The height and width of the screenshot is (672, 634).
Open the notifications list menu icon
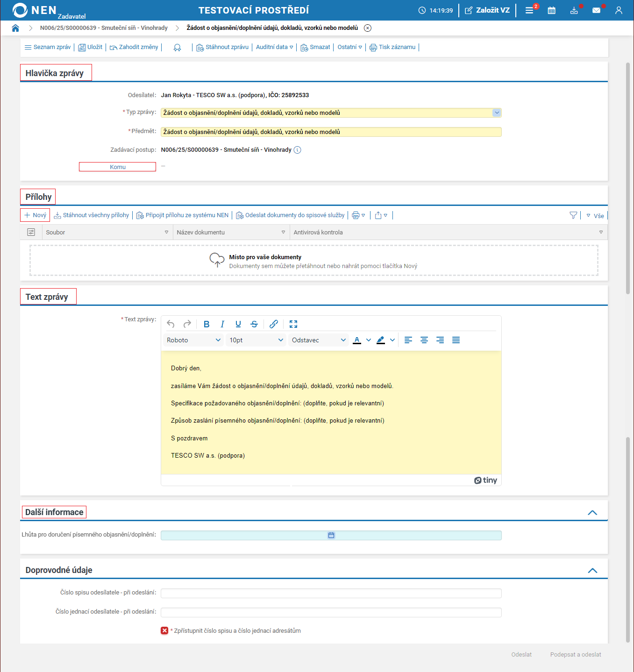529,10
